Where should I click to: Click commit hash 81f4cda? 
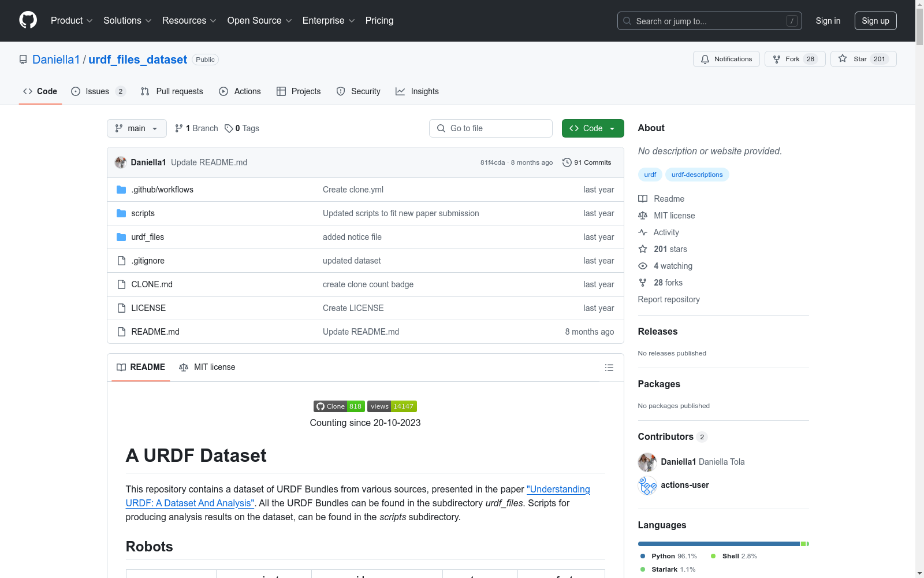(x=493, y=163)
